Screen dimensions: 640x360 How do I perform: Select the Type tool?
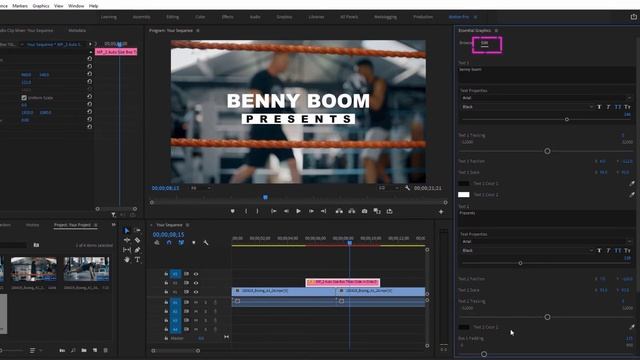(x=137, y=259)
